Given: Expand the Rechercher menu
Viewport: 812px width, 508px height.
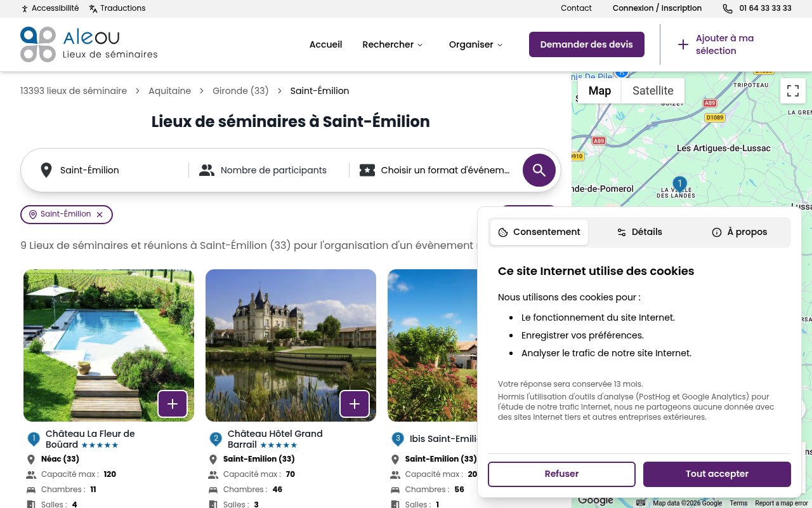Looking at the screenshot, I should [x=393, y=44].
